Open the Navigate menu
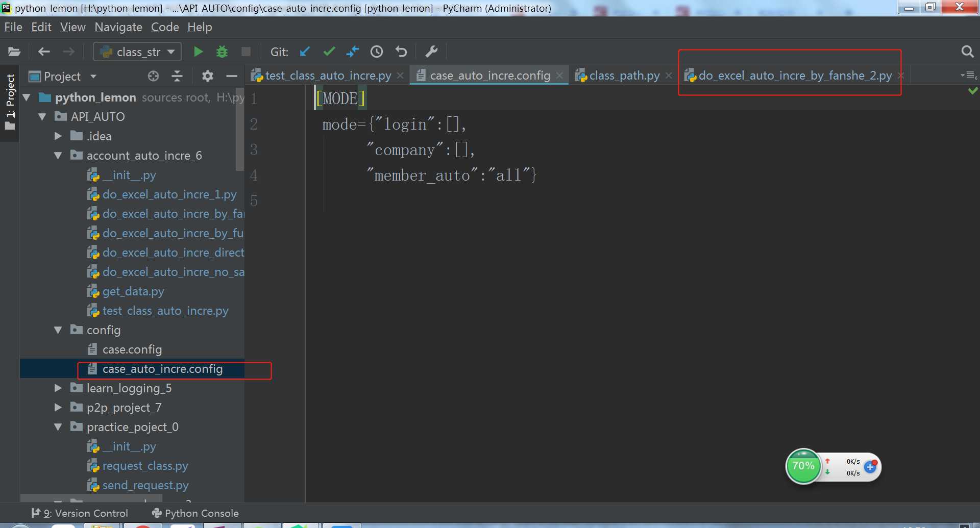The height and width of the screenshot is (528, 980). pos(118,27)
